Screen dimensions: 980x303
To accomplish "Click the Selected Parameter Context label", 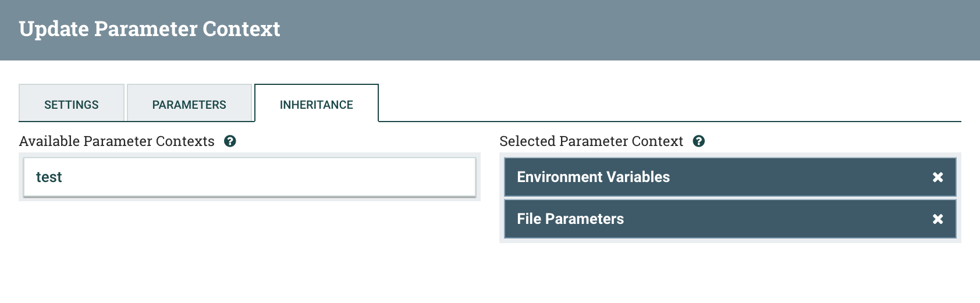I will tap(591, 141).
